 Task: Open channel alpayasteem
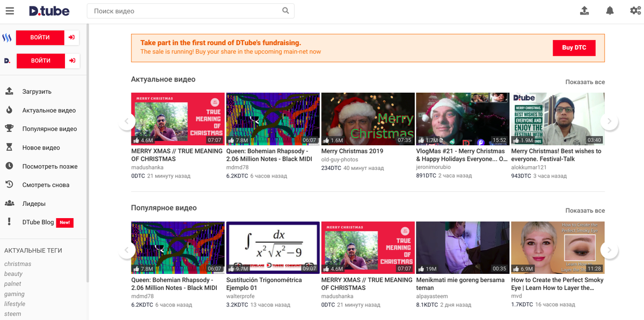(x=432, y=296)
